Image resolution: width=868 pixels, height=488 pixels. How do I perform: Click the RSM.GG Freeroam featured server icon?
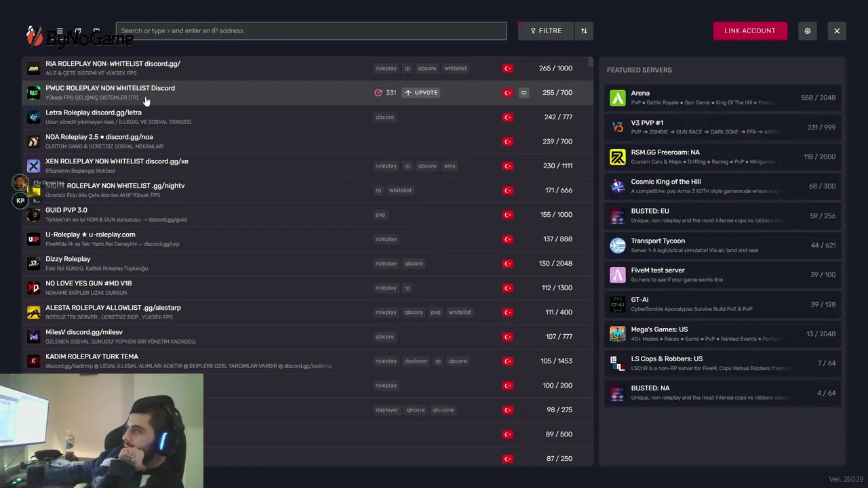tap(618, 157)
